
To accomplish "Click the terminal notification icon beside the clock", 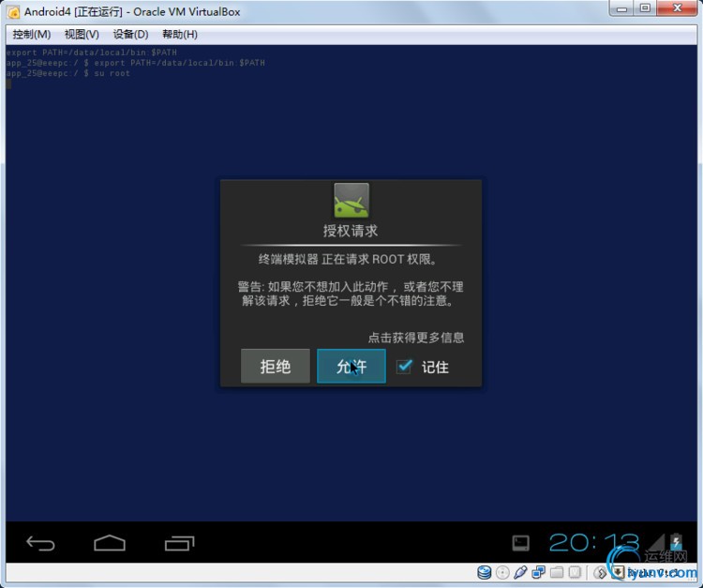I will 520,543.
